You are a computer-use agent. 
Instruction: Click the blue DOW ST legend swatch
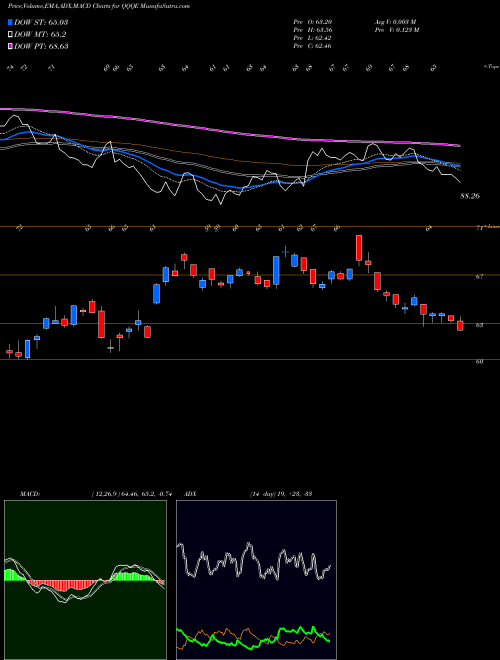tap(10, 22)
